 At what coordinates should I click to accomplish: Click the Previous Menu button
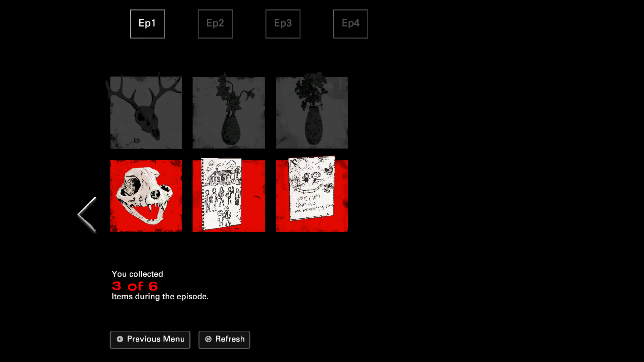[150, 340]
